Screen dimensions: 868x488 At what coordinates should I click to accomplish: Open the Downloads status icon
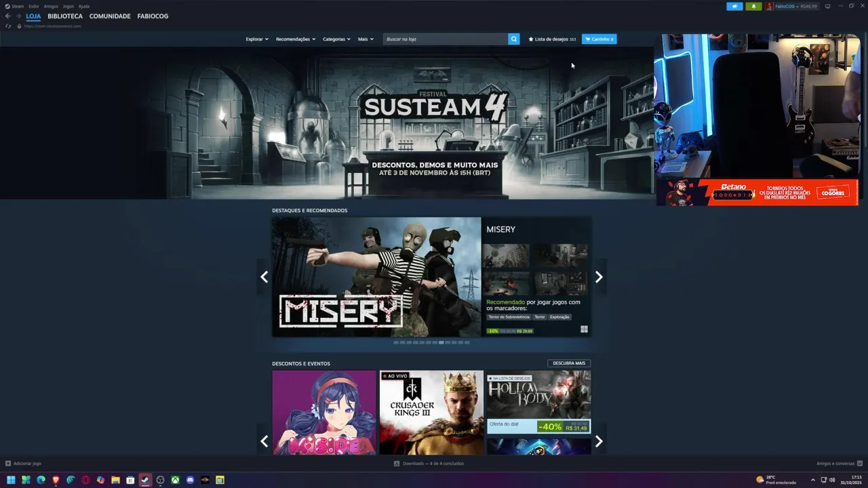pyautogui.click(x=397, y=464)
